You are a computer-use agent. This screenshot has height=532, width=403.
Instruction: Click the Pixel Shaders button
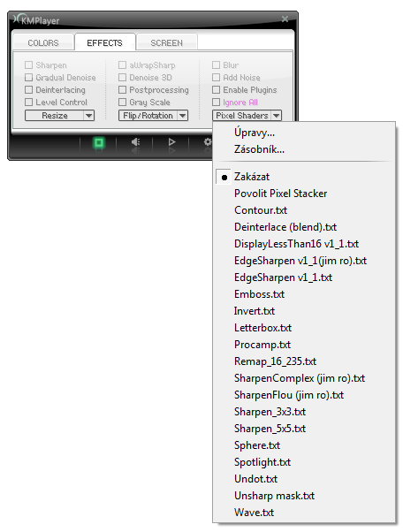point(242,116)
